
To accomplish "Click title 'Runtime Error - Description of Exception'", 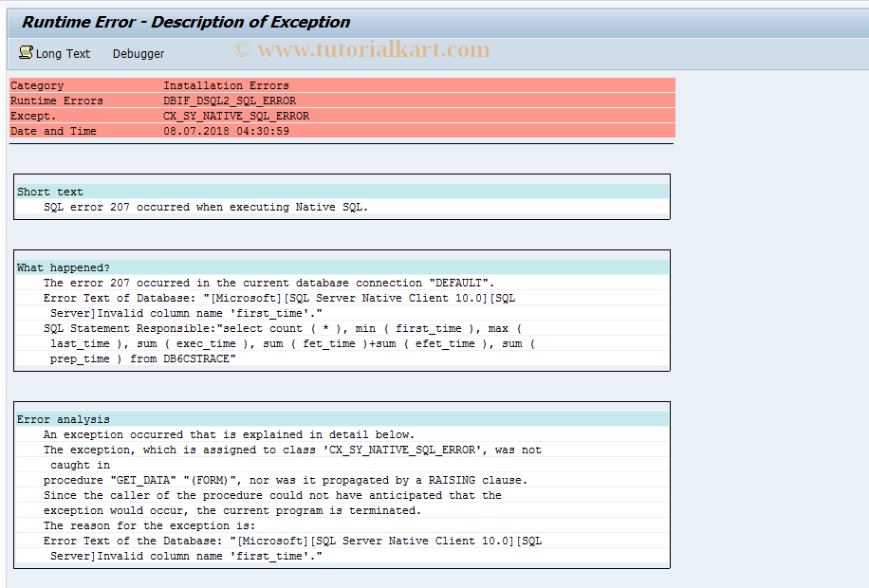I will pos(186,22).
